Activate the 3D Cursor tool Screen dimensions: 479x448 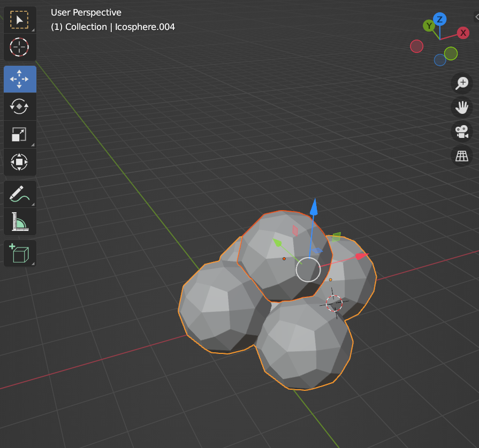pos(20,47)
